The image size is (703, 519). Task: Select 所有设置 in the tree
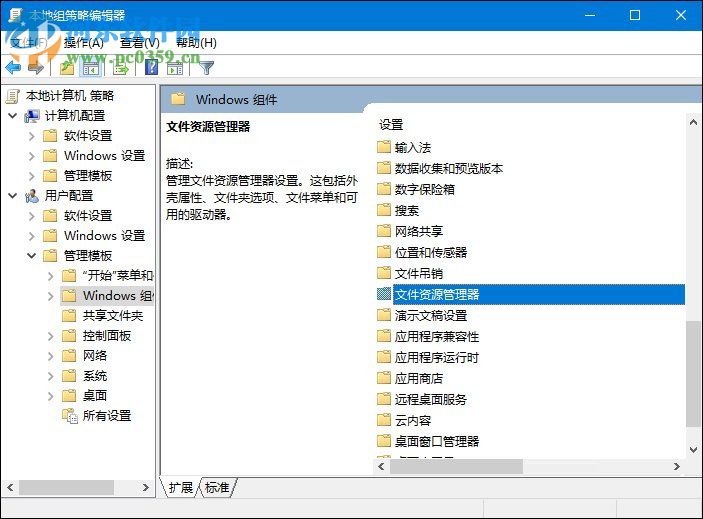(107, 416)
